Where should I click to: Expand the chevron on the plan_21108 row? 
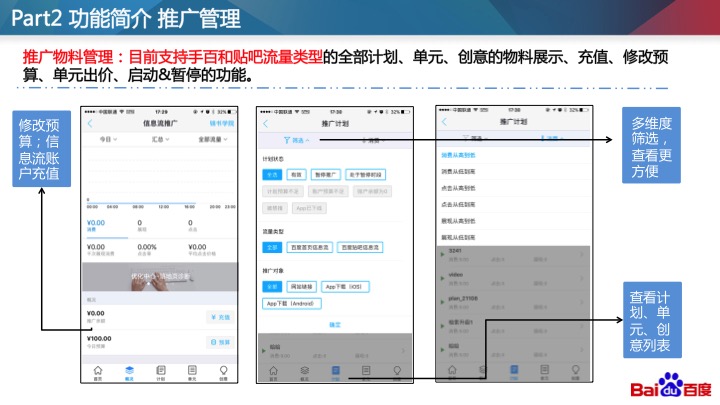[x=582, y=302]
